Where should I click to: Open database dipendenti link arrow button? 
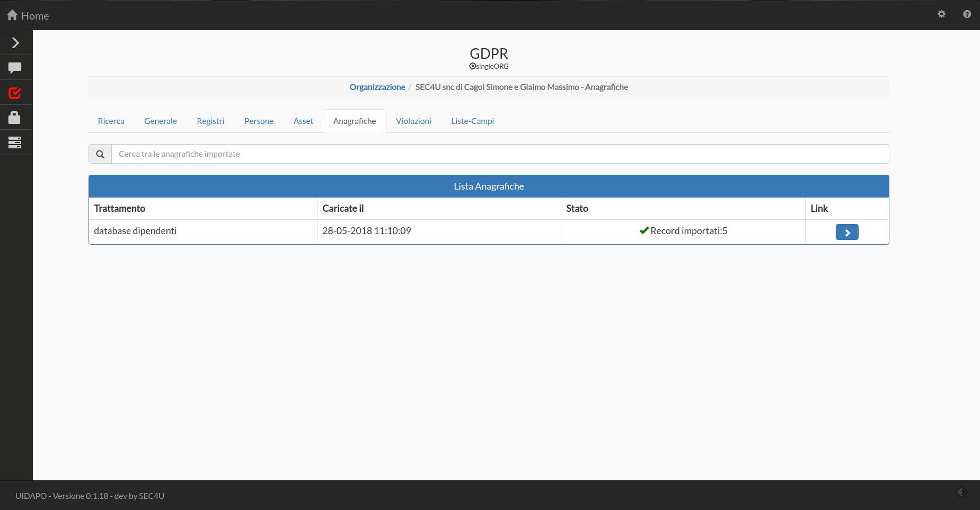click(x=847, y=232)
